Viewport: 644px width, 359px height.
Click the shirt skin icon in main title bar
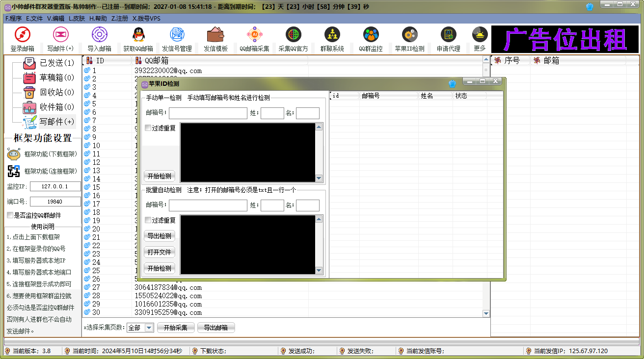click(590, 6)
